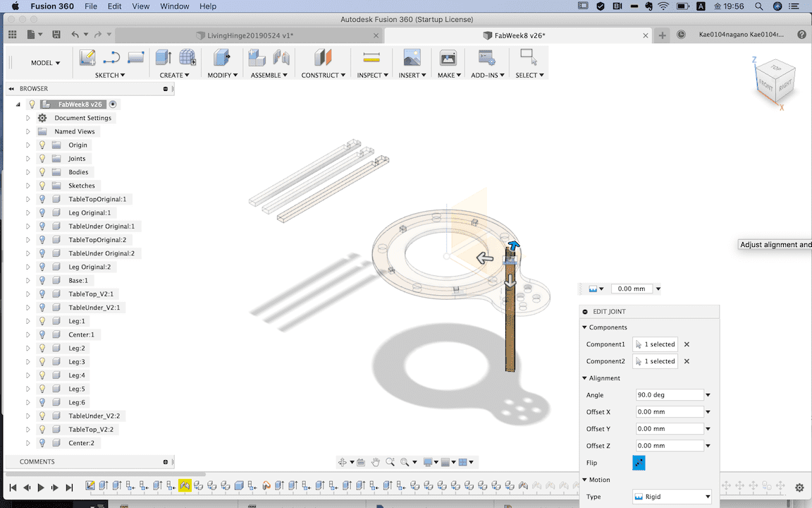Screen dimensions: 812x508
Task: Collapse the Components section in Edit Joint
Action: [x=584, y=327]
